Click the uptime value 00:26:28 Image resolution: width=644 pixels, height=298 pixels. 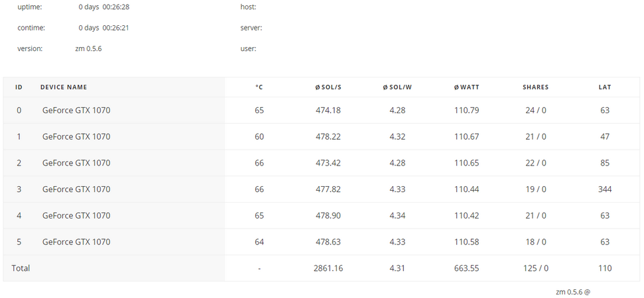(x=116, y=7)
